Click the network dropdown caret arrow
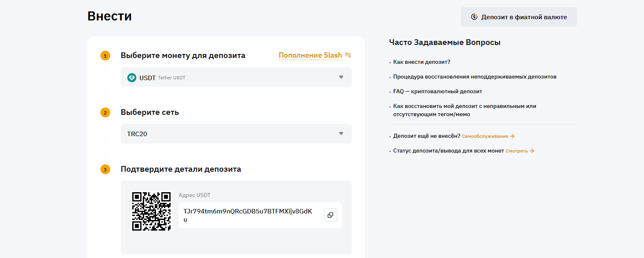This screenshot has width=644, height=258. pos(341,134)
